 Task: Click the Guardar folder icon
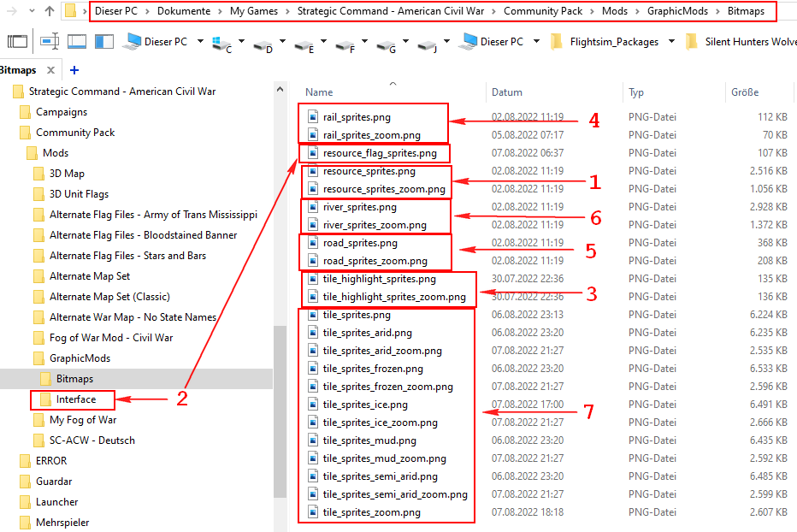click(26, 482)
